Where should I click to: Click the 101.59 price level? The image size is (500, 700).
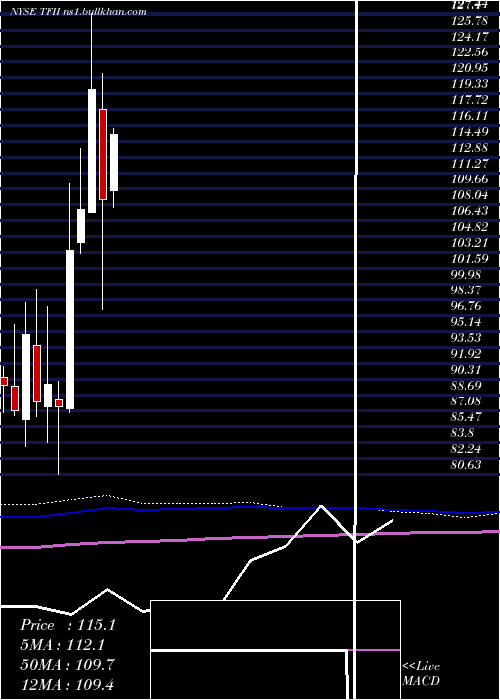(x=470, y=258)
